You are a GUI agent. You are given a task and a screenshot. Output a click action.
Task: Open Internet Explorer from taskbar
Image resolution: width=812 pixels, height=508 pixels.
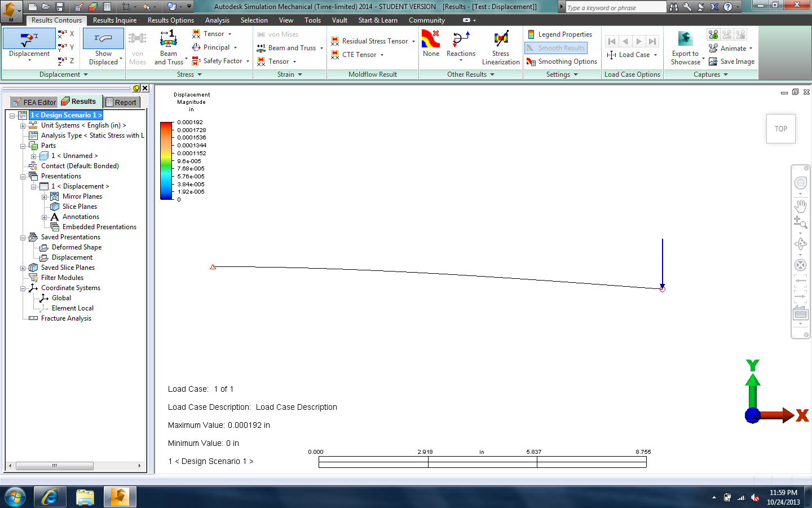[x=50, y=497]
